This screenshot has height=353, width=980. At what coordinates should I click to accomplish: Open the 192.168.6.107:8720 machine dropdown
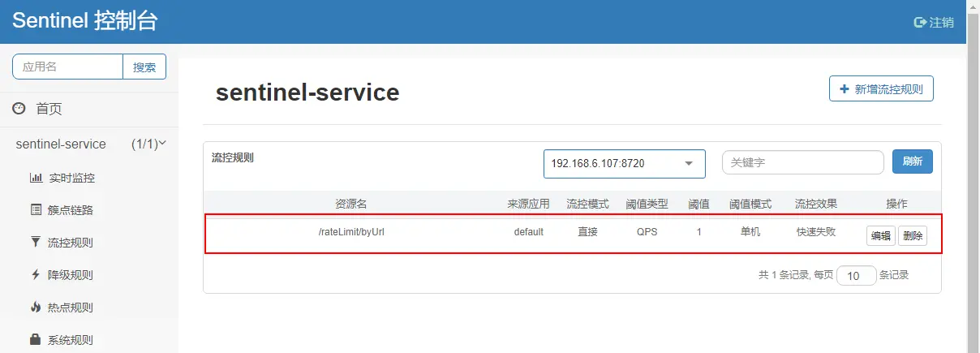pyautogui.click(x=624, y=163)
